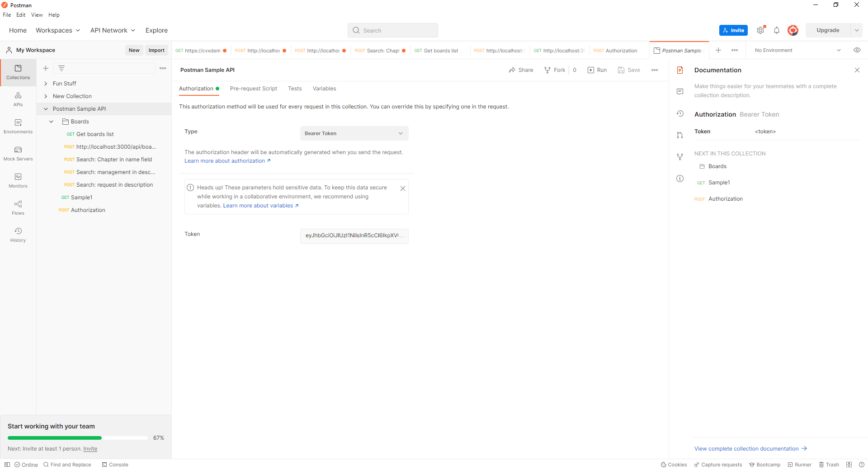Open the History sidebar panel
This screenshot has width=868, height=470.
click(18, 235)
